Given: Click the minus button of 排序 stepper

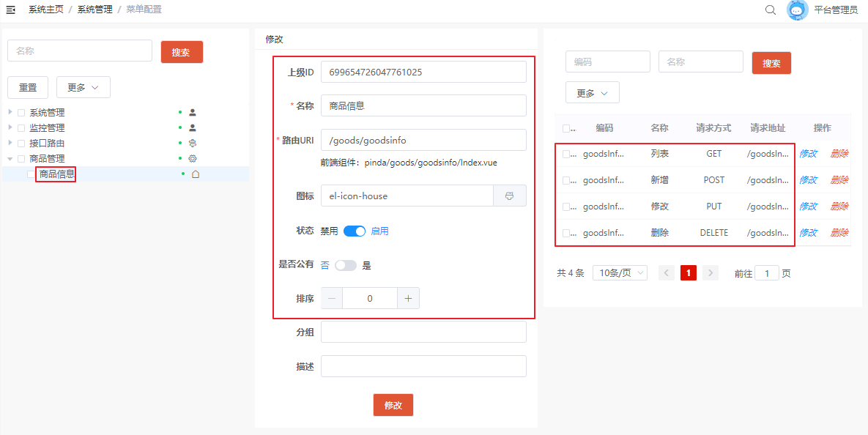Looking at the screenshot, I should (x=332, y=298).
